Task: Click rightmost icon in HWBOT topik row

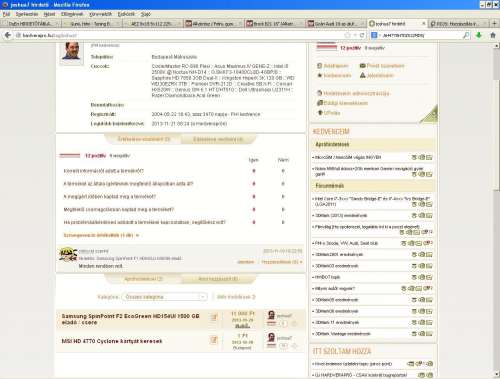Action: click(429, 277)
